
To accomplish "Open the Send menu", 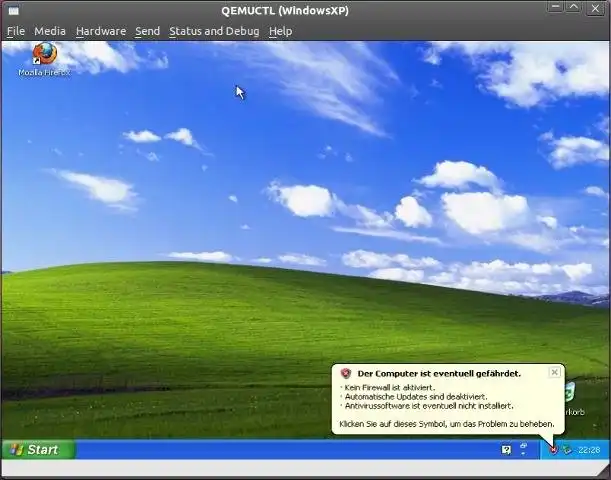I will coord(147,31).
